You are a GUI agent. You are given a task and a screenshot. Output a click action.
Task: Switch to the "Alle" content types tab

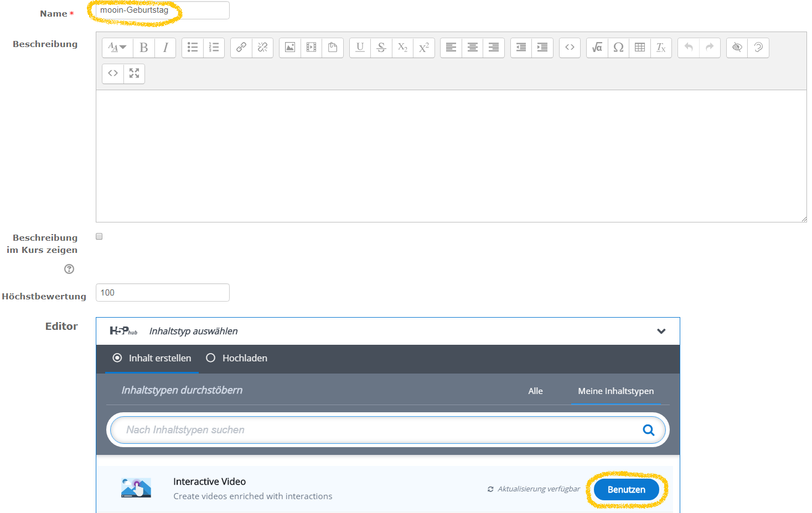[x=535, y=391]
